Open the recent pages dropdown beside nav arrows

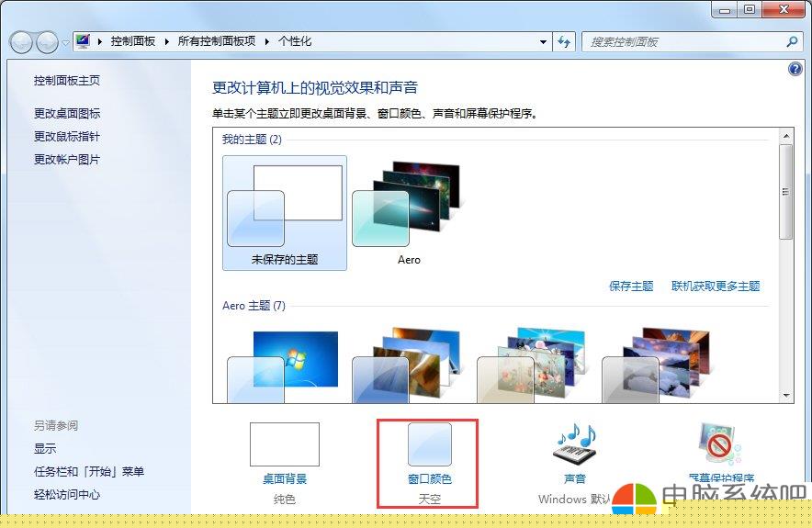tap(66, 43)
